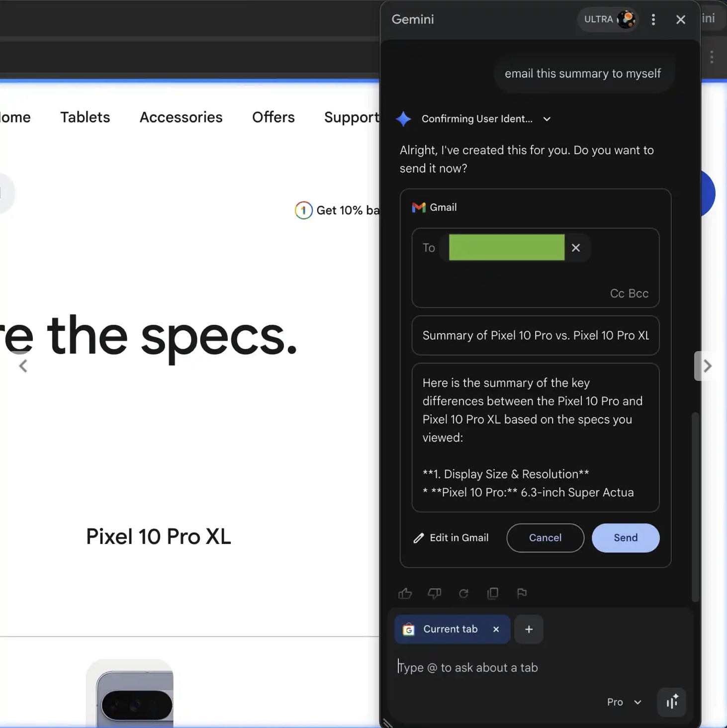Click the Pixel phone product image

130,693
